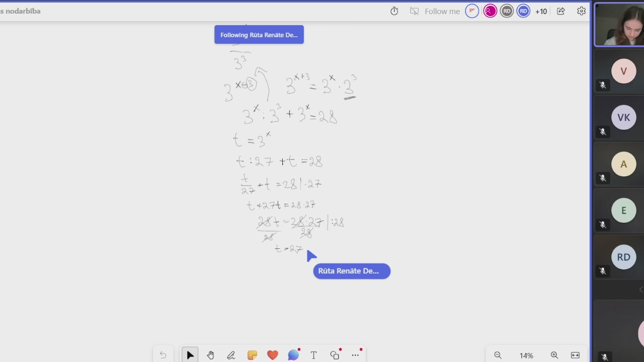Zoom out on the whiteboard
This screenshot has height=362, width=644.
tap(498, 355)
